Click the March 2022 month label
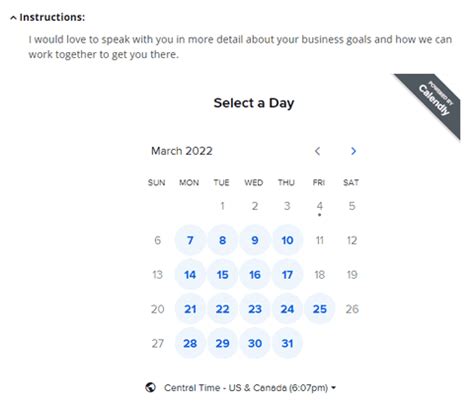The image size is (474, 401). click(x=182, y=151)
